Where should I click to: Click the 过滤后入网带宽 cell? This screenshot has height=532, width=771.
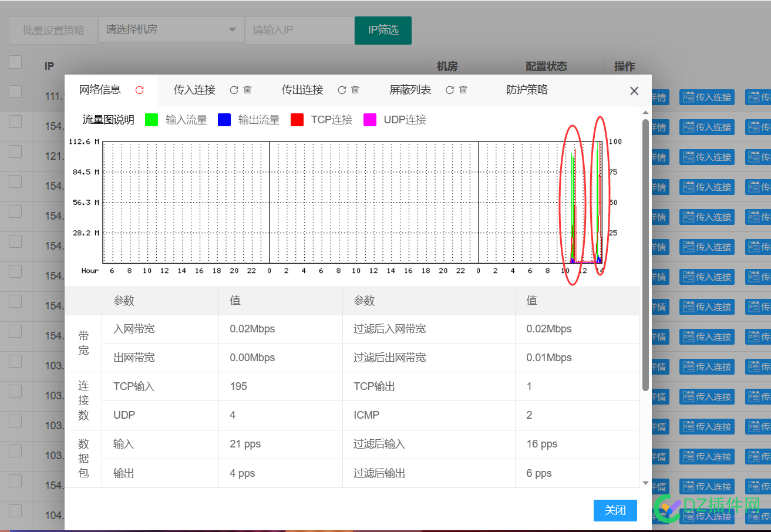(429, 329)
